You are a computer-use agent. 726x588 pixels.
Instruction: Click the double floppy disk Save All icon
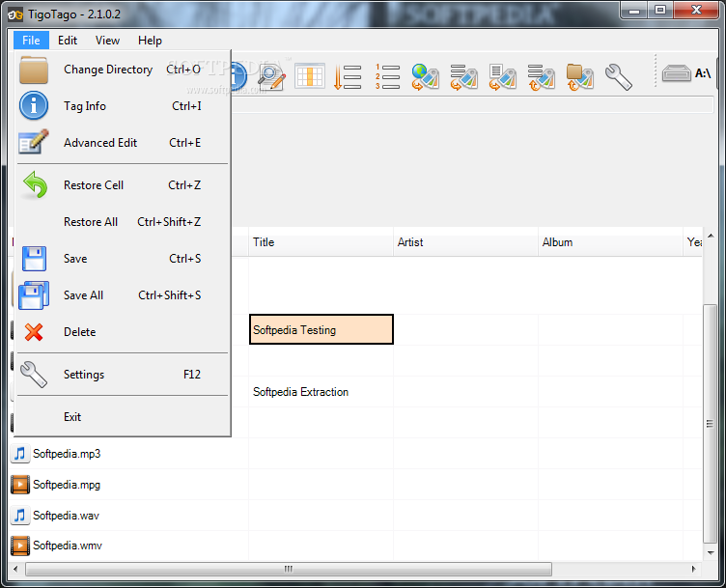click(x=34, y=294)
